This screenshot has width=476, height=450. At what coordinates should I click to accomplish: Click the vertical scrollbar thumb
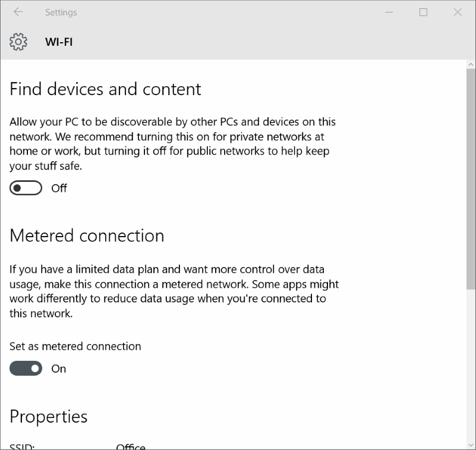pyautogui.click(x=471, y=178)
